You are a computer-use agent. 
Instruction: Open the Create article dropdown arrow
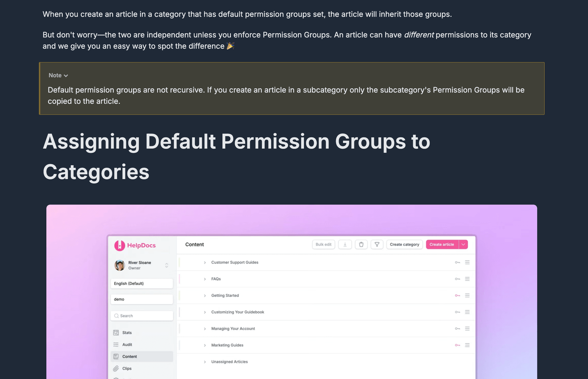click(x=463, y=244)
